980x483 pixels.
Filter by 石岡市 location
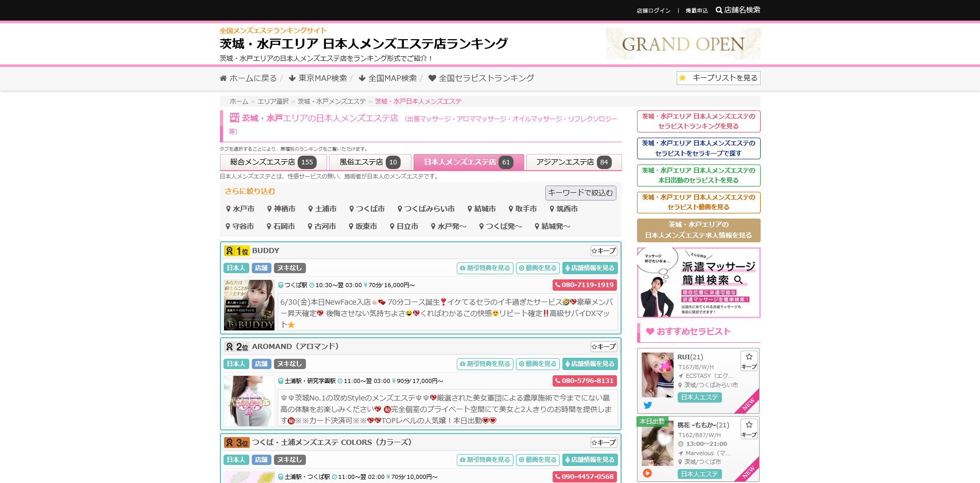tap(281, 226)
